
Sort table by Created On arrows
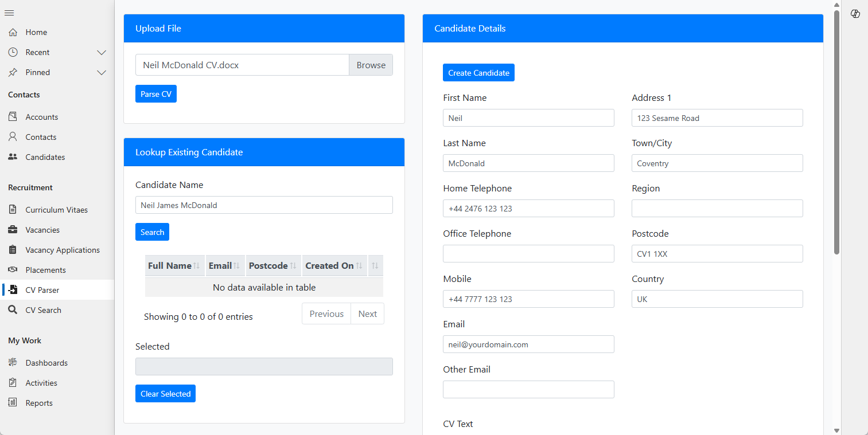359,266
